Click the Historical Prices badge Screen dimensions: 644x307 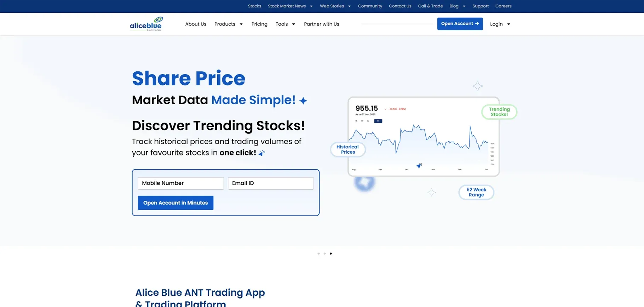(x=348, y=149)
